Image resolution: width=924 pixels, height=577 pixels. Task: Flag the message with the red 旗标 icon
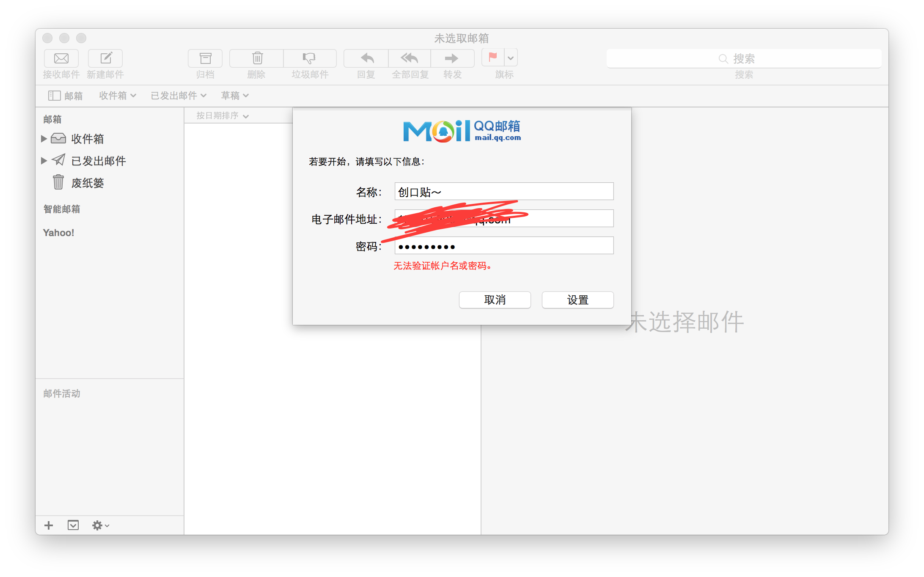(492, 58)
